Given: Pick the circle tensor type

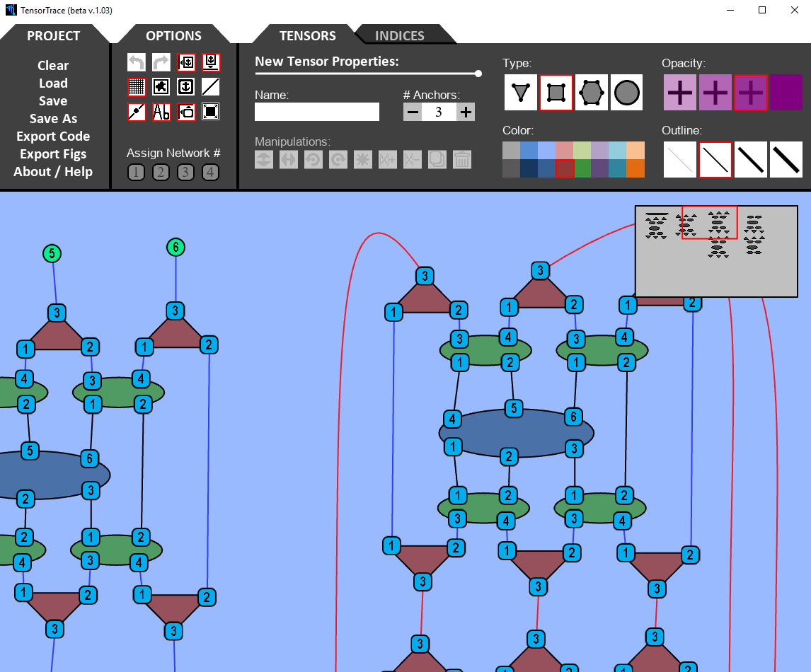Looking at the screenshot, I should click(x=627, y=93).
